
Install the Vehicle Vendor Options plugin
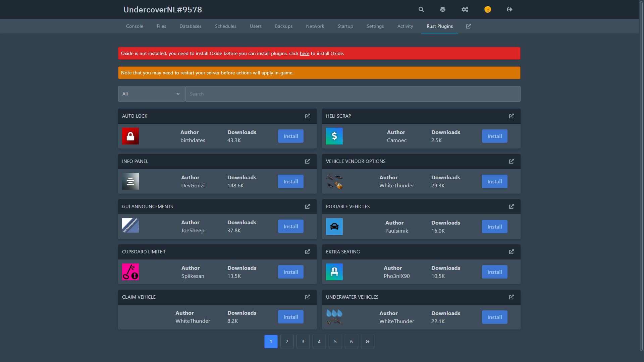tap(495, 181)
